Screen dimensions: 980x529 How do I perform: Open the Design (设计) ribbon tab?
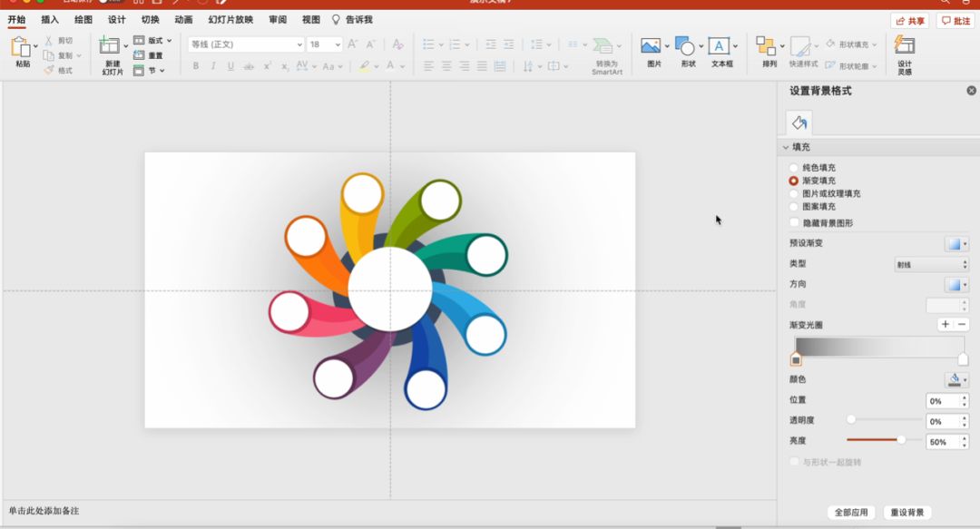click(117, 19)
